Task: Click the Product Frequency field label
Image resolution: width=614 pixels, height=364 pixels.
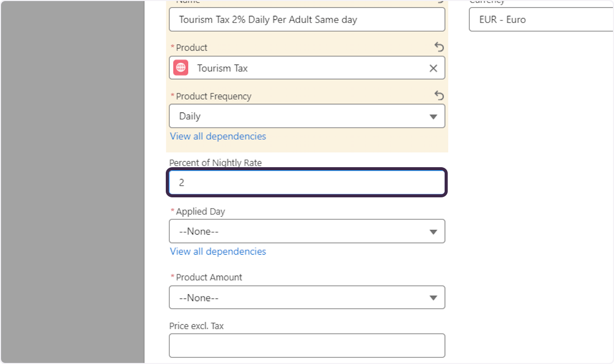Action: (213, 96)
